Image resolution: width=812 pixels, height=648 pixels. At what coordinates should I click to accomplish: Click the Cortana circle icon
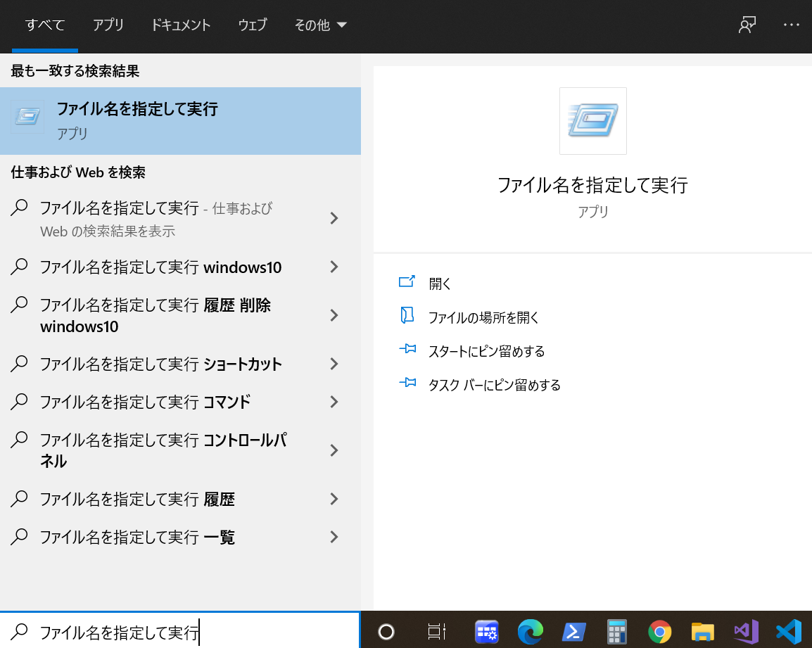coord(386,632)
